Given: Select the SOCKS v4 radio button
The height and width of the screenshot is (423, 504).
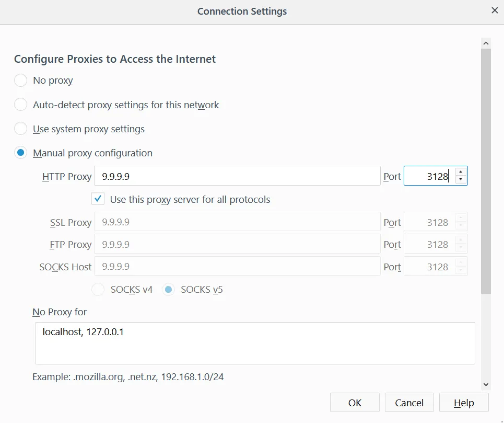Looking at the screenshot, I should (x=98, y=289).
